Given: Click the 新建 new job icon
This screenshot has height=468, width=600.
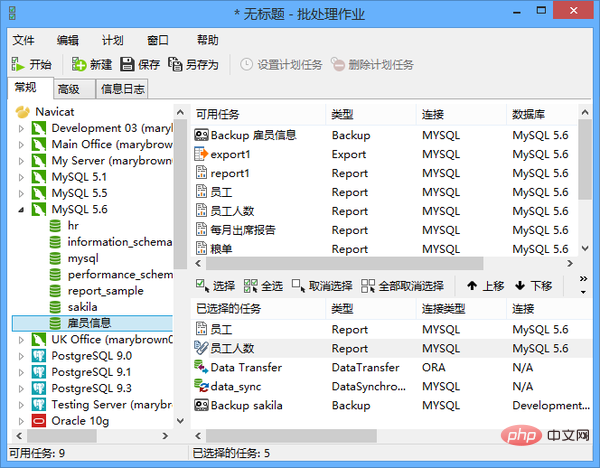Looking at the screenshot, I should (79, 64).
